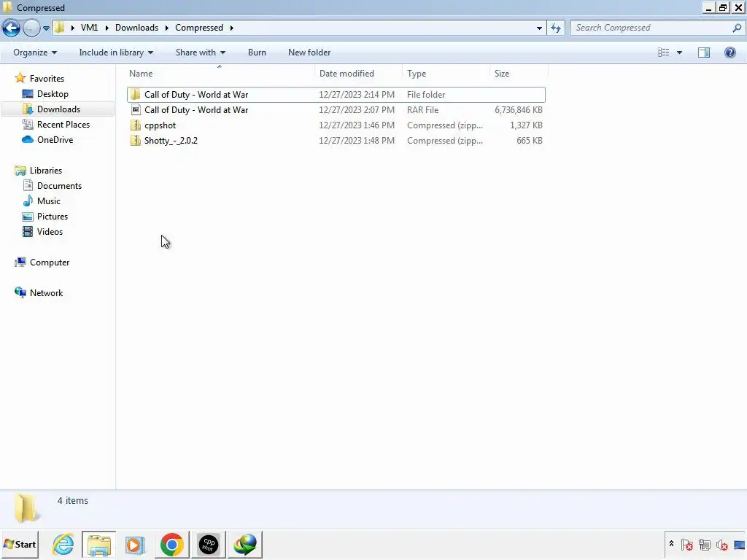747x560 pixels.
Task: Expand the arrow after Downloads breadcrumb
Action: tap(167, 28)
